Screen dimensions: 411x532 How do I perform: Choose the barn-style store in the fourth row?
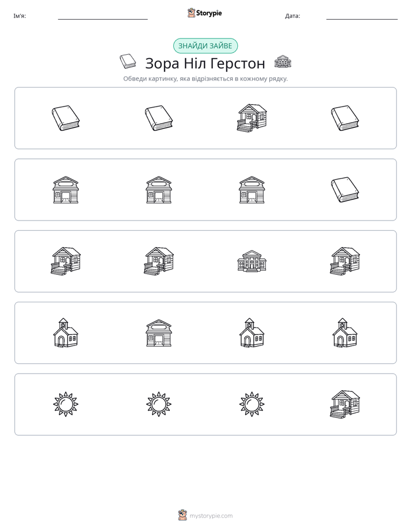(159, 333)
